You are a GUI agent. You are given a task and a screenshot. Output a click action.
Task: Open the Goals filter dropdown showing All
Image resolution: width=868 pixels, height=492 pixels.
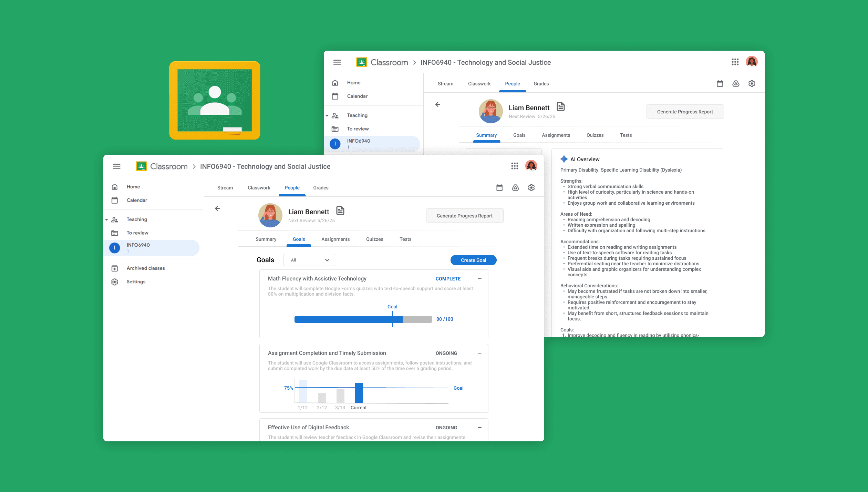(x=309, y=260)
